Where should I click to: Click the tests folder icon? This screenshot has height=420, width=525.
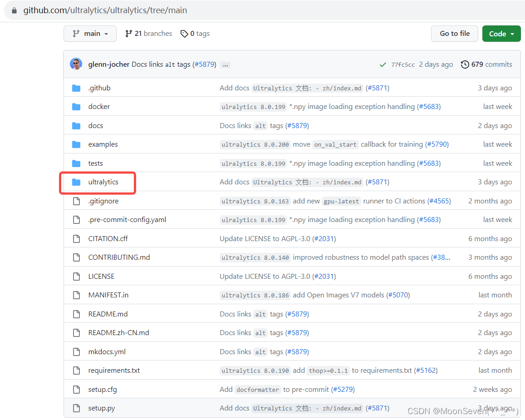[x=76, y=163]
